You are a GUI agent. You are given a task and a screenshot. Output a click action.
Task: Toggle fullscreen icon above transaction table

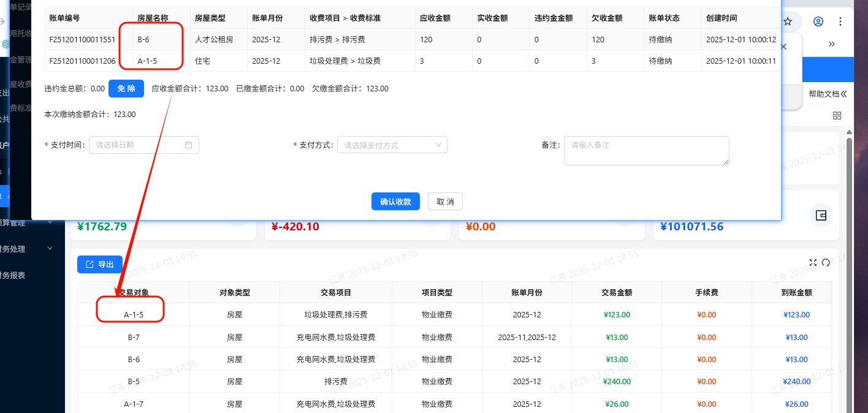click(813, 262)
